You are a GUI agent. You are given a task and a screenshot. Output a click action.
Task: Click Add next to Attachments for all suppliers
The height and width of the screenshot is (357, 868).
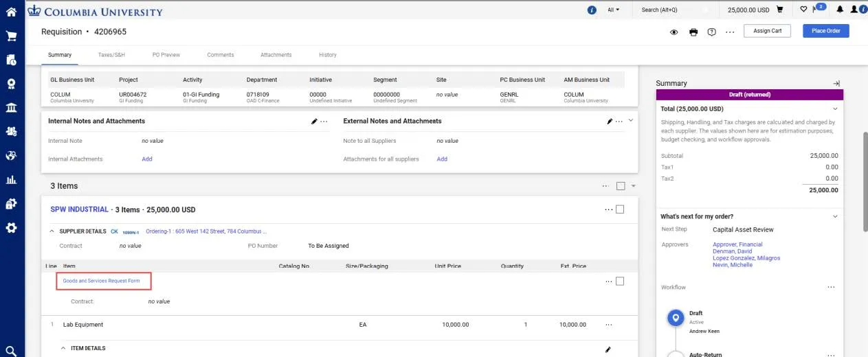(x=442, y=159)
